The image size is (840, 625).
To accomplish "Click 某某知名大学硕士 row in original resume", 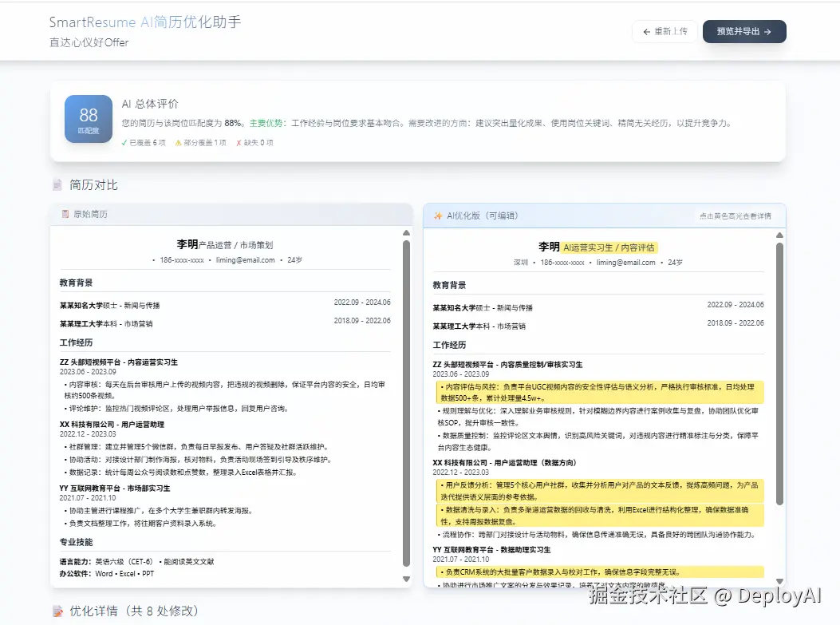I will click(x=225, y=304).
